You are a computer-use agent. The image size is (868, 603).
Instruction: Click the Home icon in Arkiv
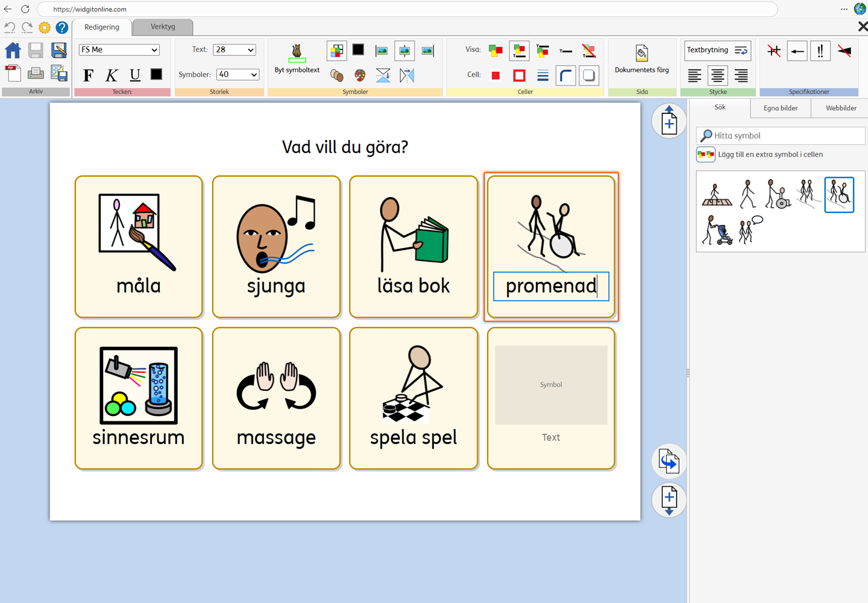13,51
